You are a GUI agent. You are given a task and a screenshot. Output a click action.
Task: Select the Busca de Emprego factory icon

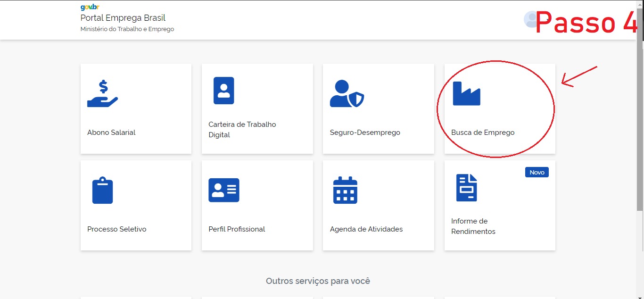tap(467, 93)
